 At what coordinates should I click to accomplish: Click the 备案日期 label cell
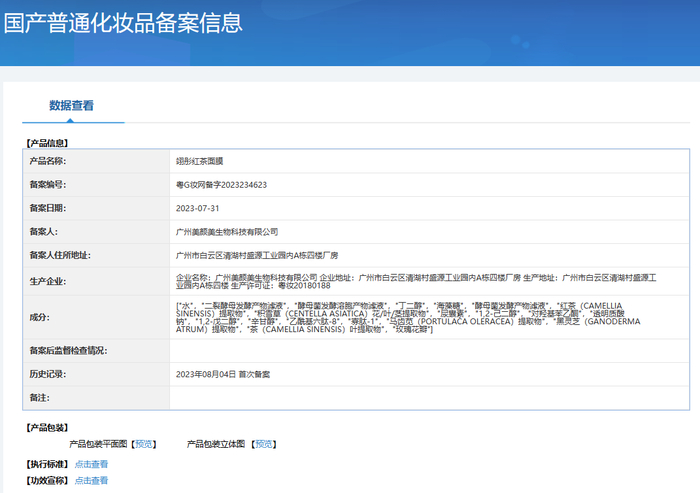pos(96,208)
